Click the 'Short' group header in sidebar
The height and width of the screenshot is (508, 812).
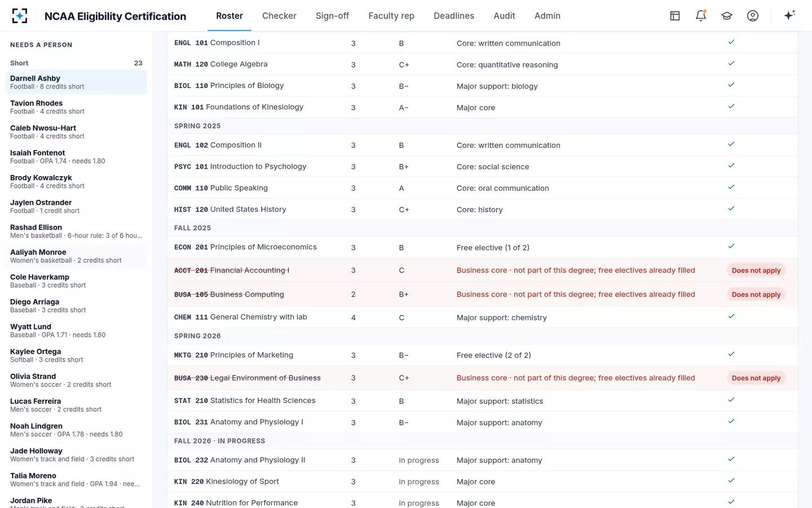coord(76,63)
